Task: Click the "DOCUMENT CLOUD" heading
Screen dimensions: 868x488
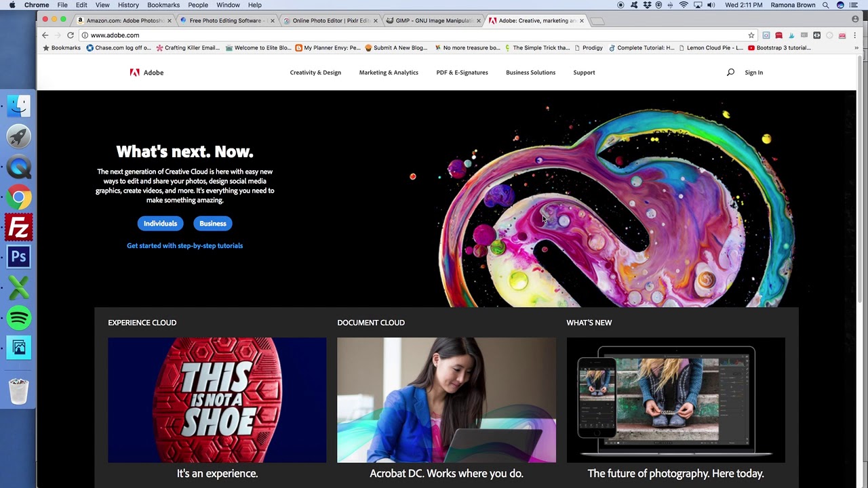Action: (371, 323)
